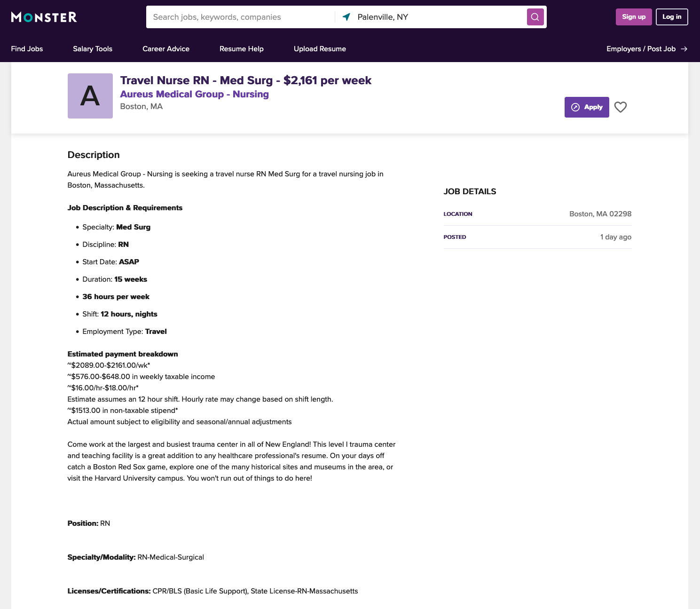Viewport: 700px width, 609px height.
Task: Click the Specialty: Med Surg bullet
Action: 117,227
